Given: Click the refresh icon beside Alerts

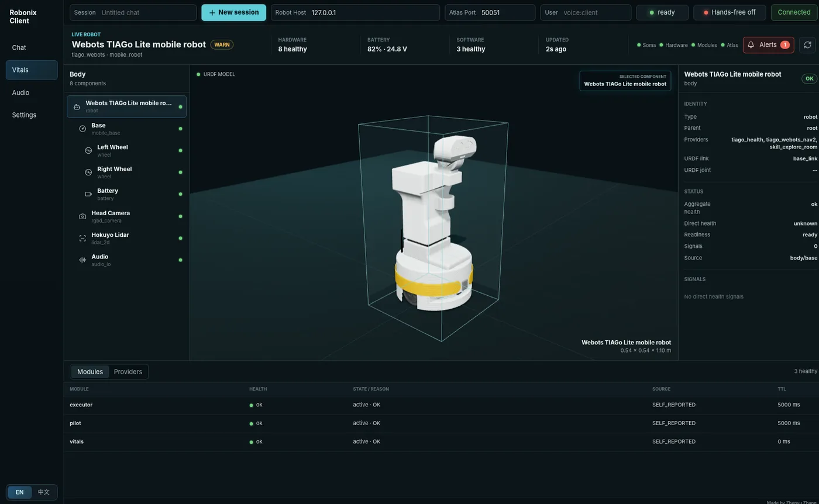Looking at the screenshot, I should pos(808,45).
